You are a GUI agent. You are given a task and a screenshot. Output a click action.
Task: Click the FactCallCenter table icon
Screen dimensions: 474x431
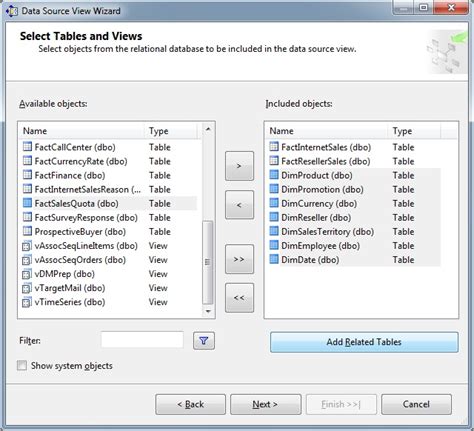click(x=27, y=147)
